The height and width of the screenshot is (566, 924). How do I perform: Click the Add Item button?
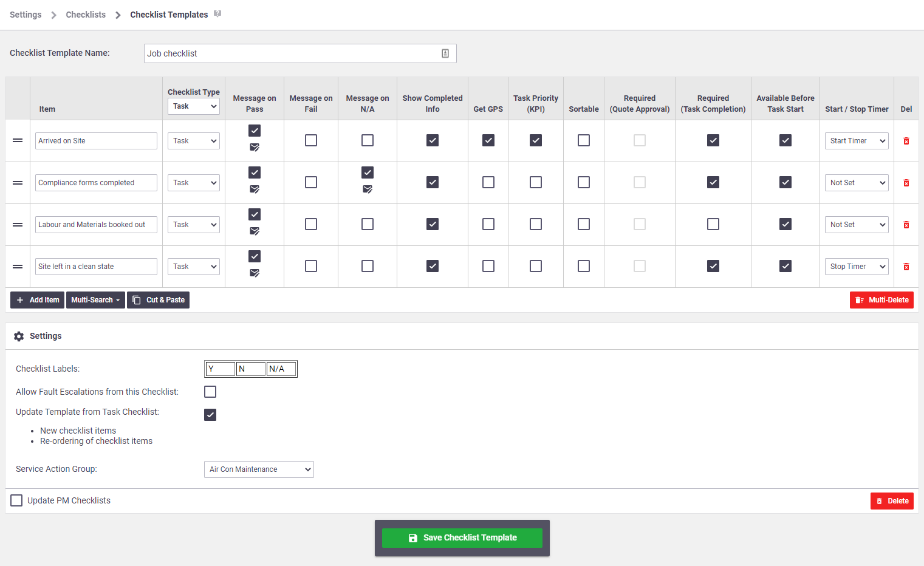[37, 300]
